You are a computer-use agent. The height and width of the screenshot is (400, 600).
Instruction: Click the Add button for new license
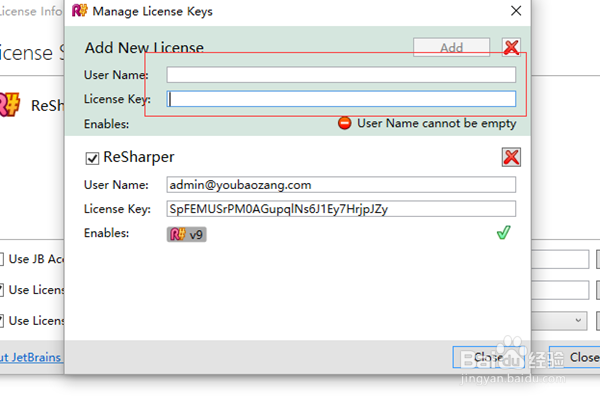click(x=452, y=47)
